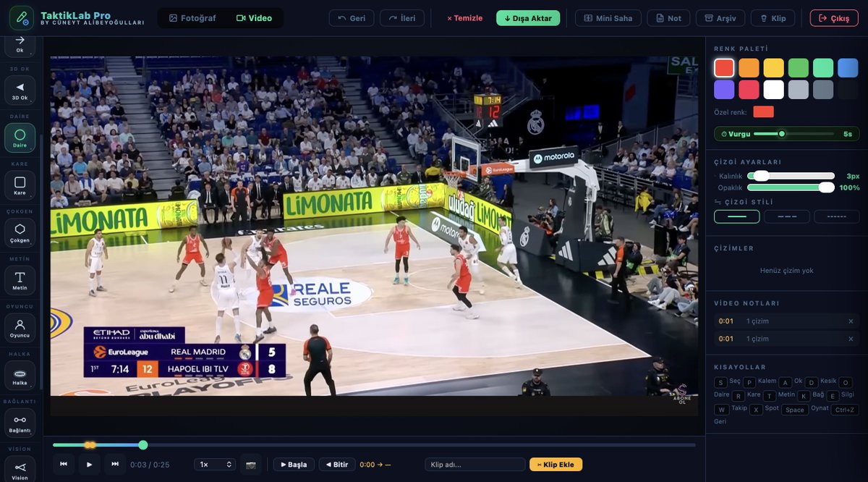The height and width of the screenshot is (482, 868).
Task: Skip to next frame button
Action: coord(115,464)
